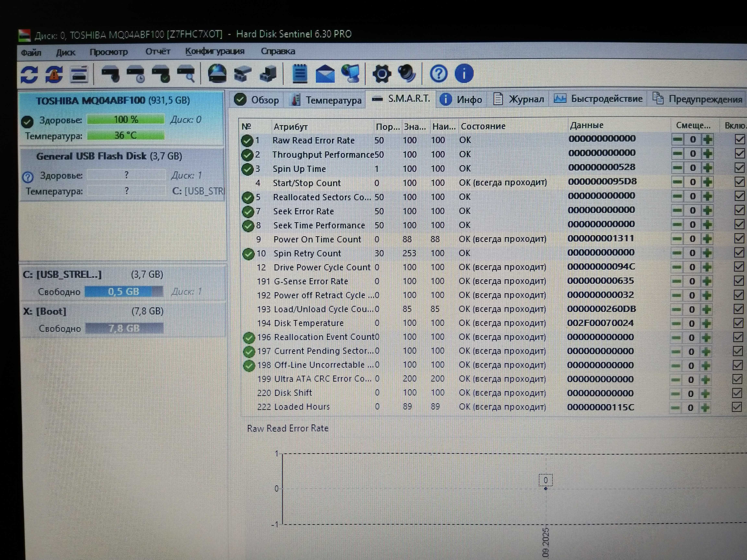Open the Просмотр menu

[109, 52]
